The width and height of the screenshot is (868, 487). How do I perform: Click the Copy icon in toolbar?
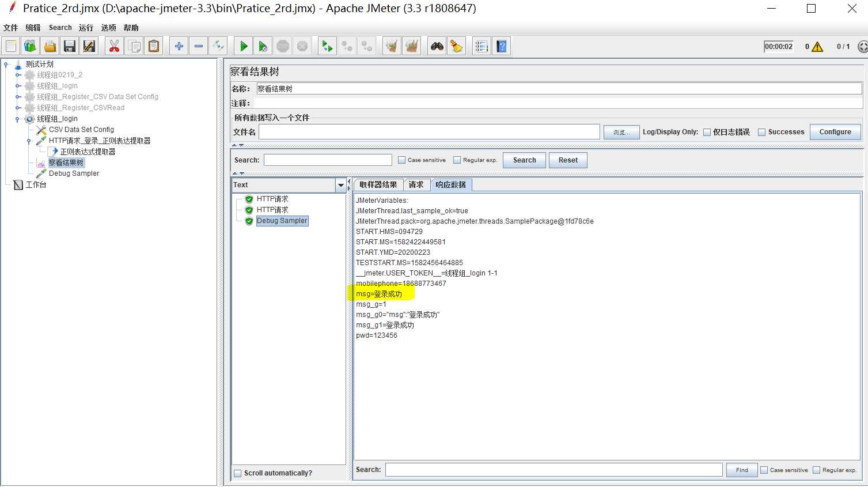click(x=134, y=46)
